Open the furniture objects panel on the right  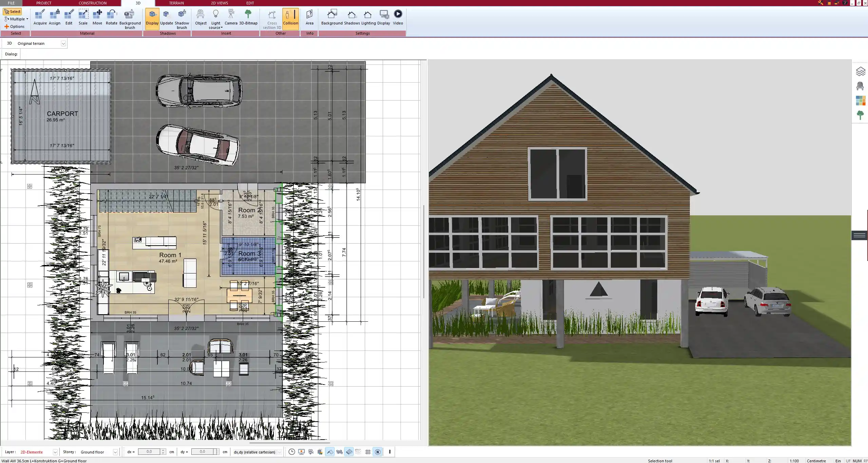[861, 86]
